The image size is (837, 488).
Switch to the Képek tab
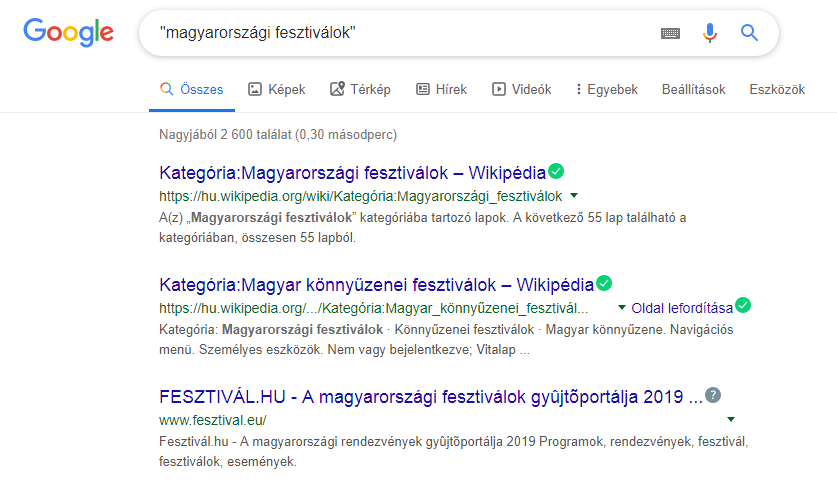click(x=277, y=90)
